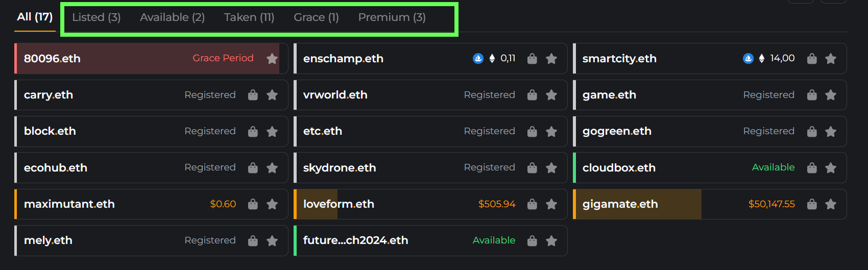This screenshot has width=868, height=270.
Task: View the Premium (3) tab
Action: (392, 17)
